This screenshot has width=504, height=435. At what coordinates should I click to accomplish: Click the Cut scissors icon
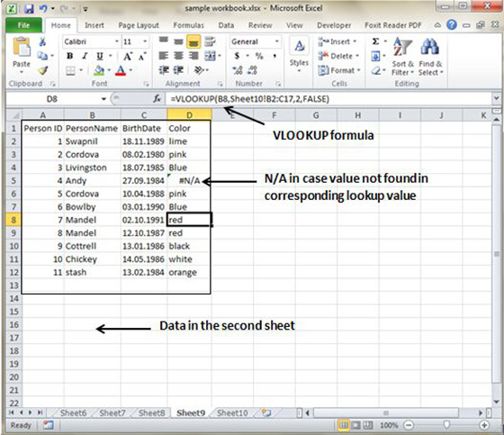click(x=42, y=41)
